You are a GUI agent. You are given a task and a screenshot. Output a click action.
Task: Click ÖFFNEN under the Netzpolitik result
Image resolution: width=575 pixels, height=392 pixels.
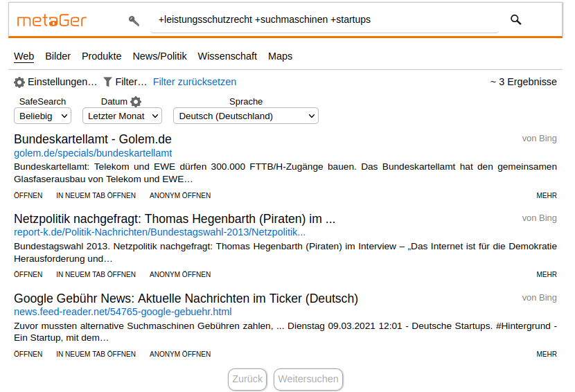click(x=28, y=275)
